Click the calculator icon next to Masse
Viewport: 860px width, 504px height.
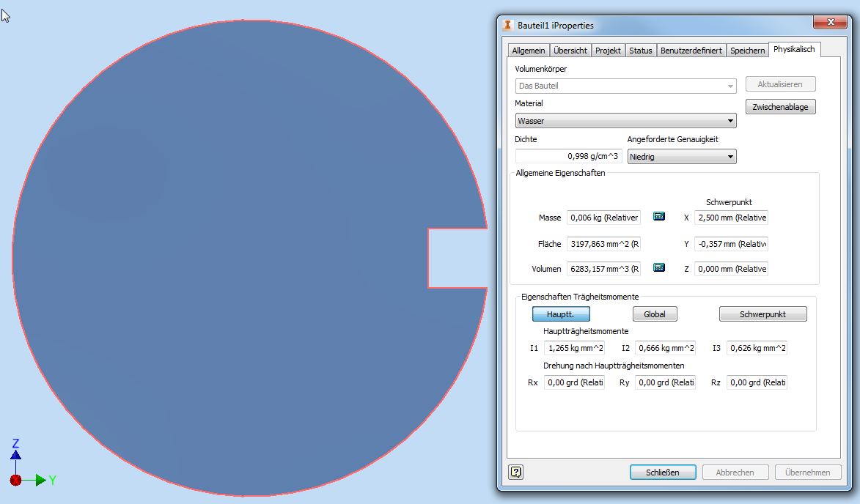pyautogui.click(x=658, y=217)
